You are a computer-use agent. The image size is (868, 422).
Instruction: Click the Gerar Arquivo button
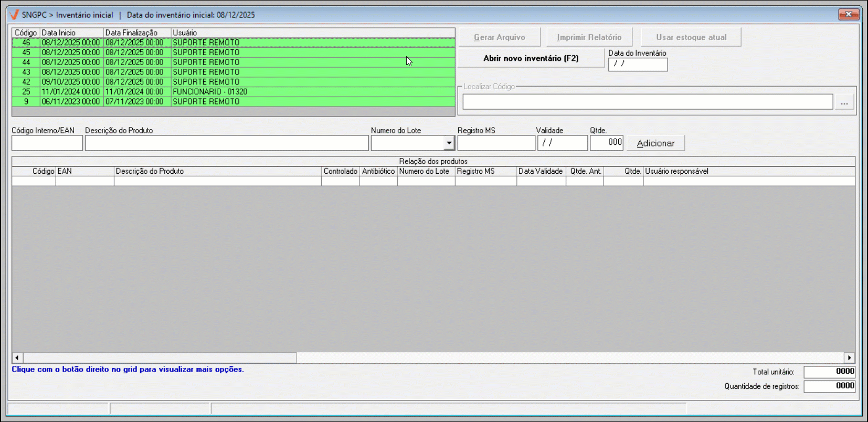(x=499, y=37)
